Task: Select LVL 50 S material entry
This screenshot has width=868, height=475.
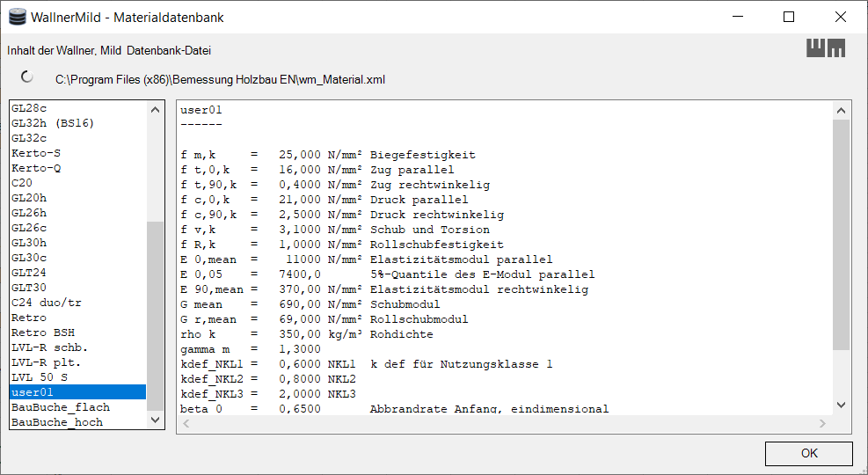Action: 78,377
